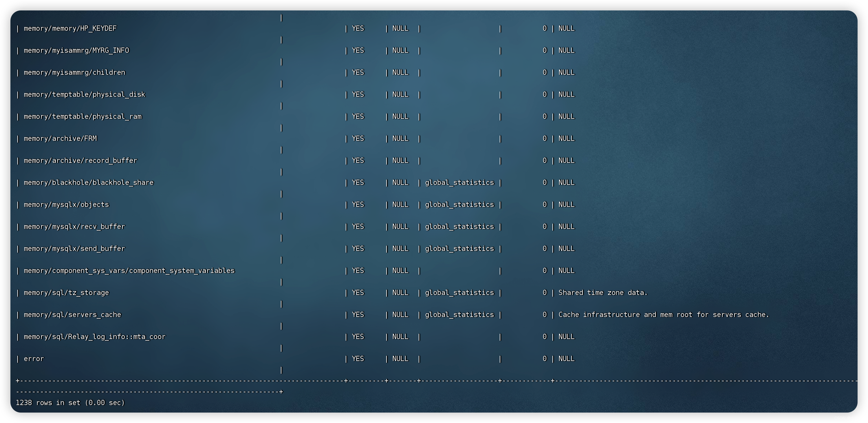Select '1238 rows in set (0.00 sec)' line
The image size is (868, 423).
[70, 402]
